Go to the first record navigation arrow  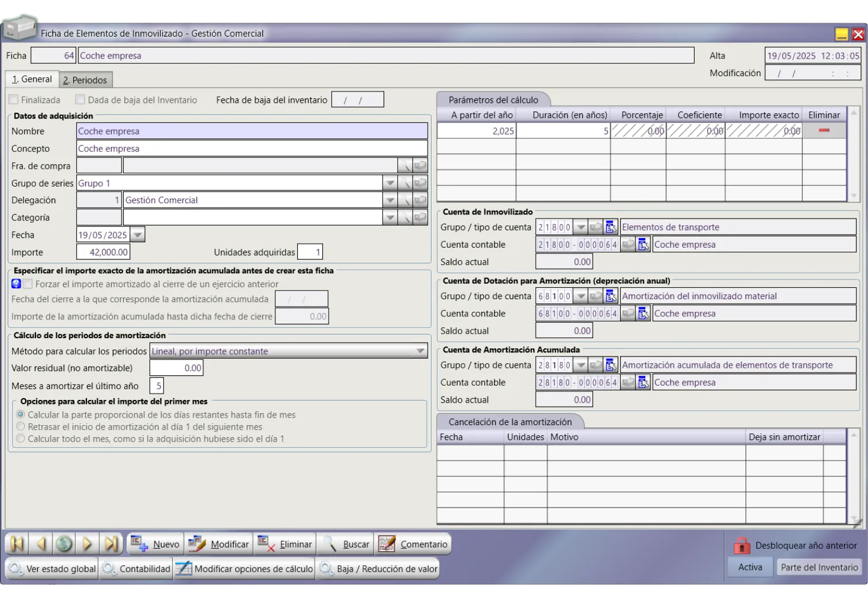click(x=17, y=544)
